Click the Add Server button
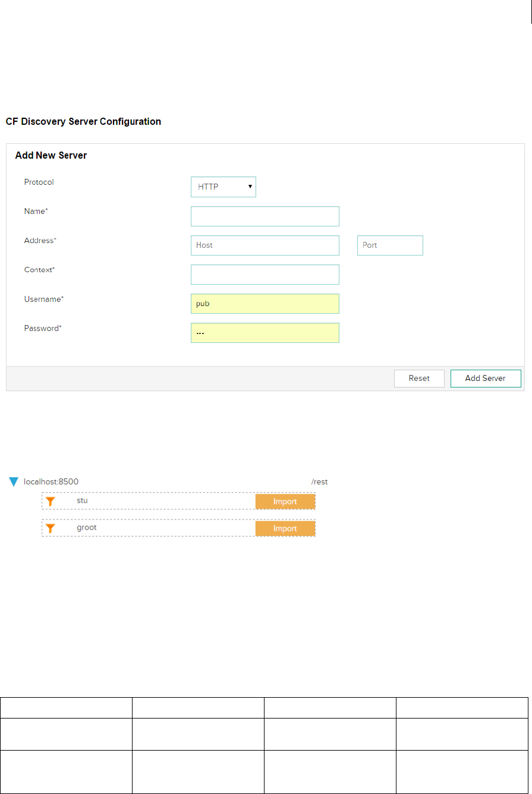Viewport: 532px width, 794px height. [485, 379]
